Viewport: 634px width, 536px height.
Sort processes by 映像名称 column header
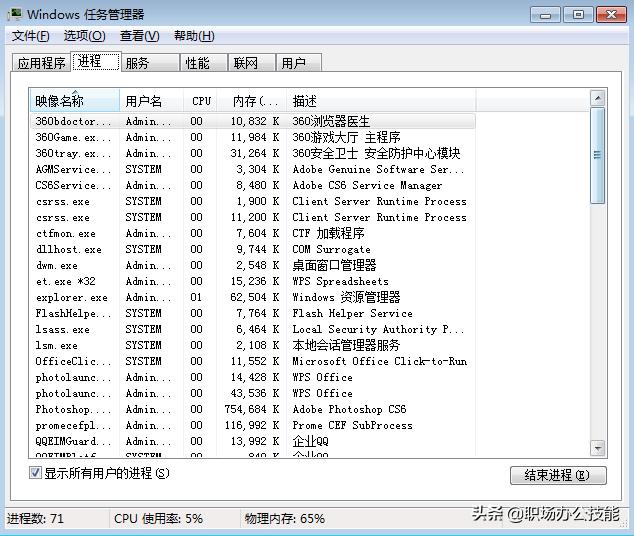(75, 101)
